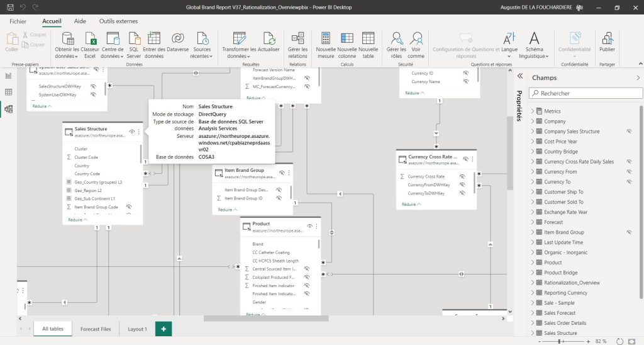Click Sales Order Details in Champs
The width and height of the screenshot is (644, 345).
pos(565,323)
